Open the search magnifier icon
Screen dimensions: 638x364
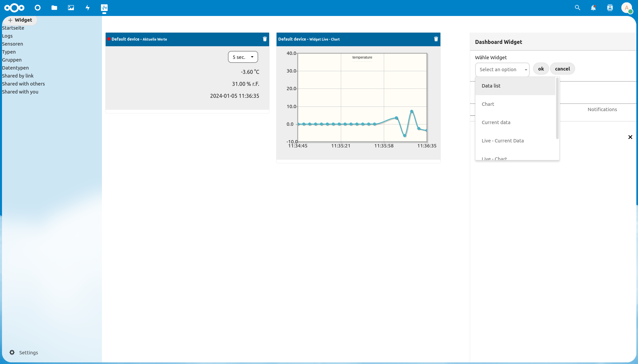pos(578,8)
